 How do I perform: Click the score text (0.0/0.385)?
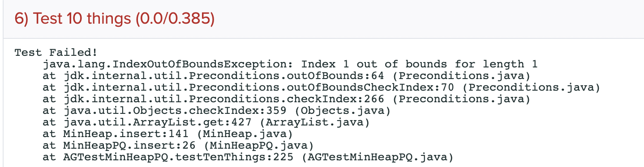(177, 18)
